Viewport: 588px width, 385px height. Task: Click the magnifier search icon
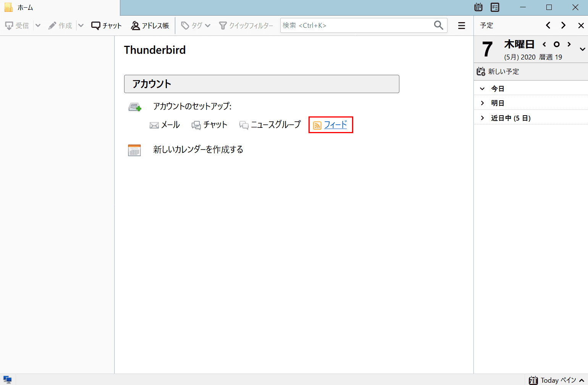point(439,25)
